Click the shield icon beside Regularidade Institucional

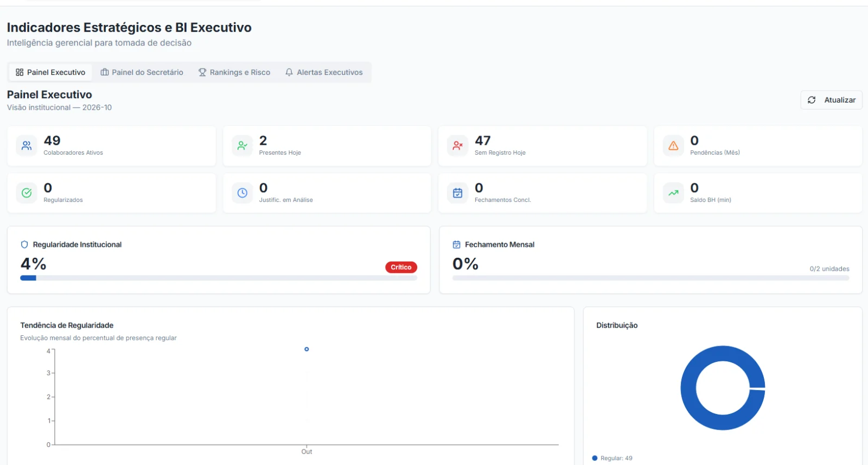click(24, 245)
